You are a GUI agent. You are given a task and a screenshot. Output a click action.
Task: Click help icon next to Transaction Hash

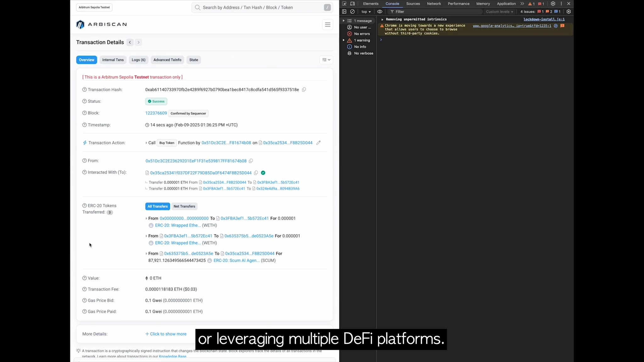click(x=84, y=90)
